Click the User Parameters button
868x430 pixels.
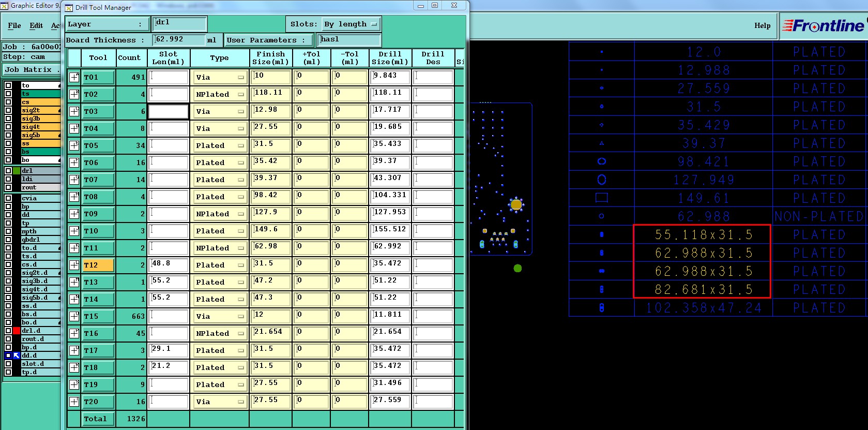[269, 40]
